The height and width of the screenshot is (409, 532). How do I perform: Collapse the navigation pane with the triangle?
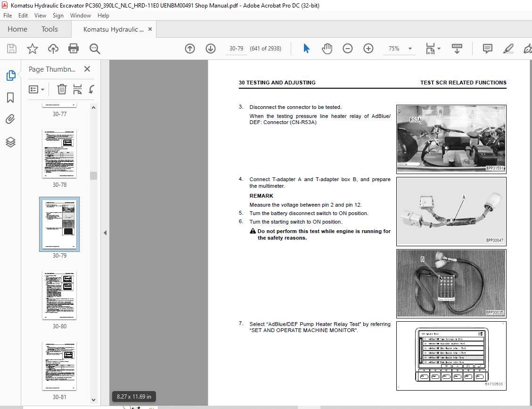(105, 233)
